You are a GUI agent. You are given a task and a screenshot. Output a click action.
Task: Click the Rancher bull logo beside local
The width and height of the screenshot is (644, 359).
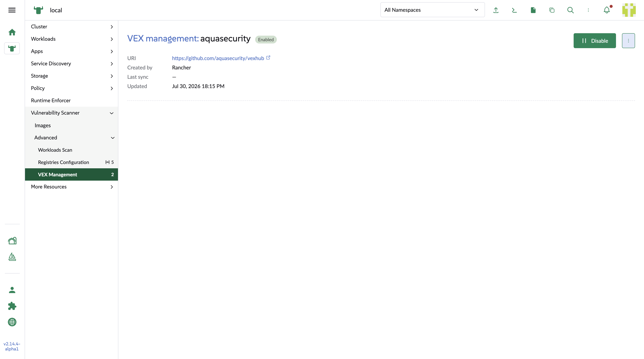(38, 10)
